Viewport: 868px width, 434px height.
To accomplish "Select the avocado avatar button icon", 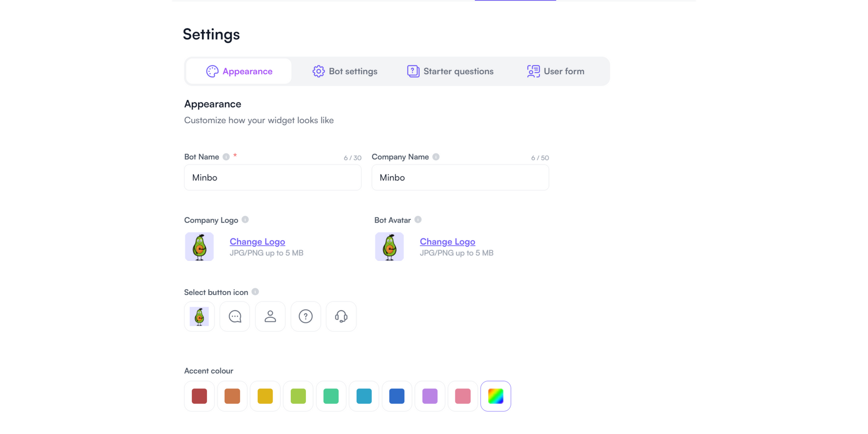I will tap(199, 316).
